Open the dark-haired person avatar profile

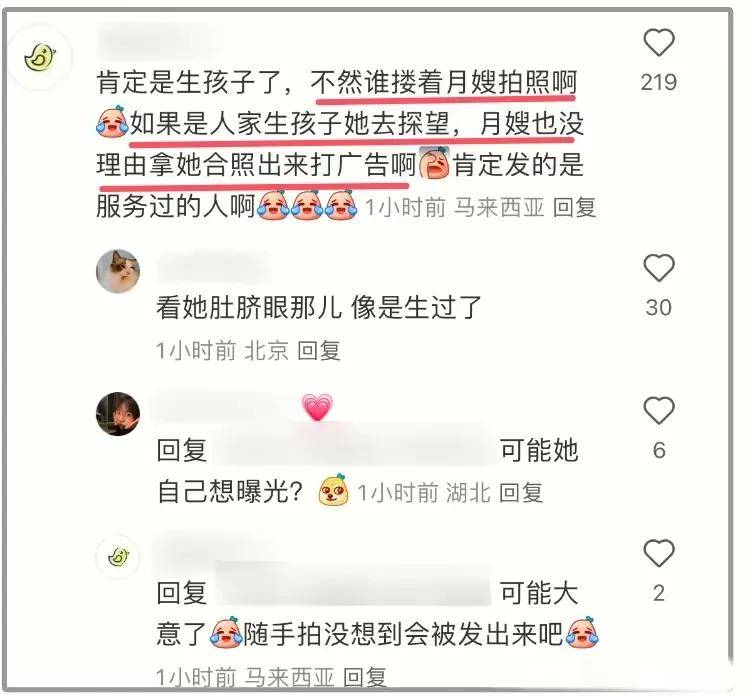[118, 414]
